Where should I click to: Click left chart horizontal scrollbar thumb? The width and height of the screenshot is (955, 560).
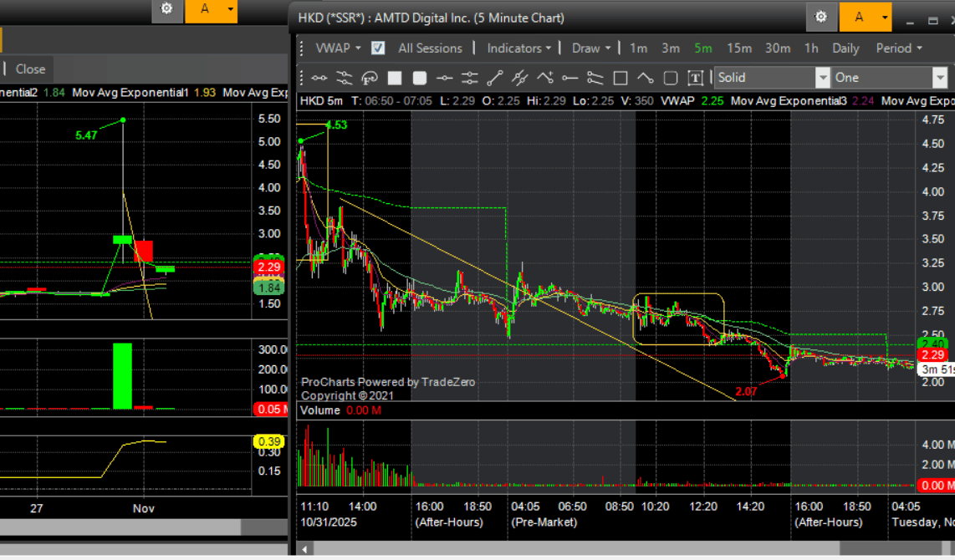pos(265,527)
